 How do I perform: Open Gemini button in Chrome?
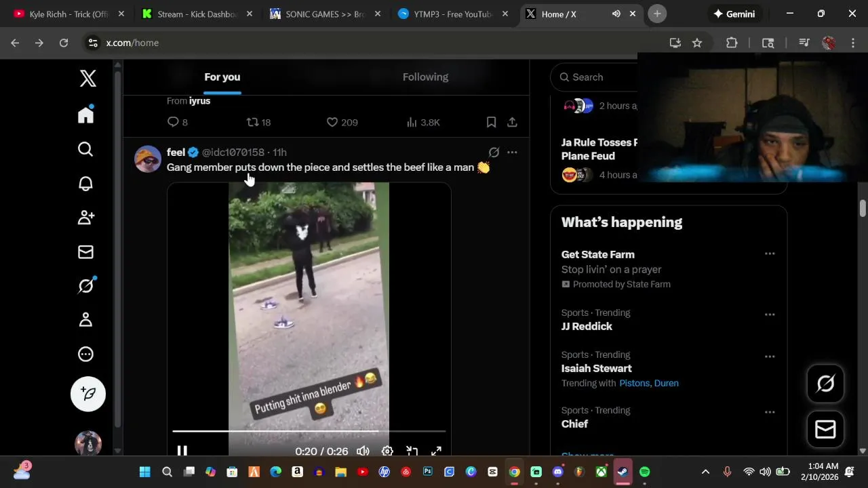(x=734, y=14)
